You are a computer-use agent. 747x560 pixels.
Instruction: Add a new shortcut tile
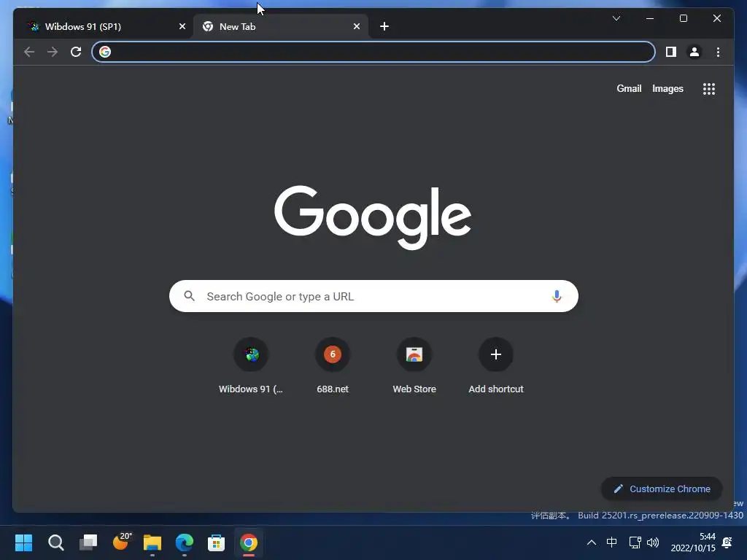[x=496, y=366]
